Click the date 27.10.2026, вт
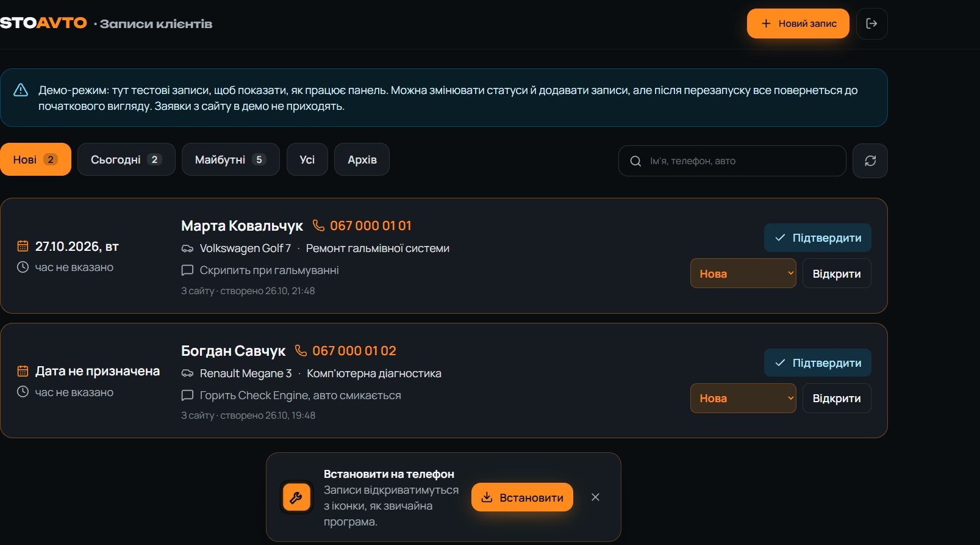This screenshot has height=545, width=980. [77, 247]
